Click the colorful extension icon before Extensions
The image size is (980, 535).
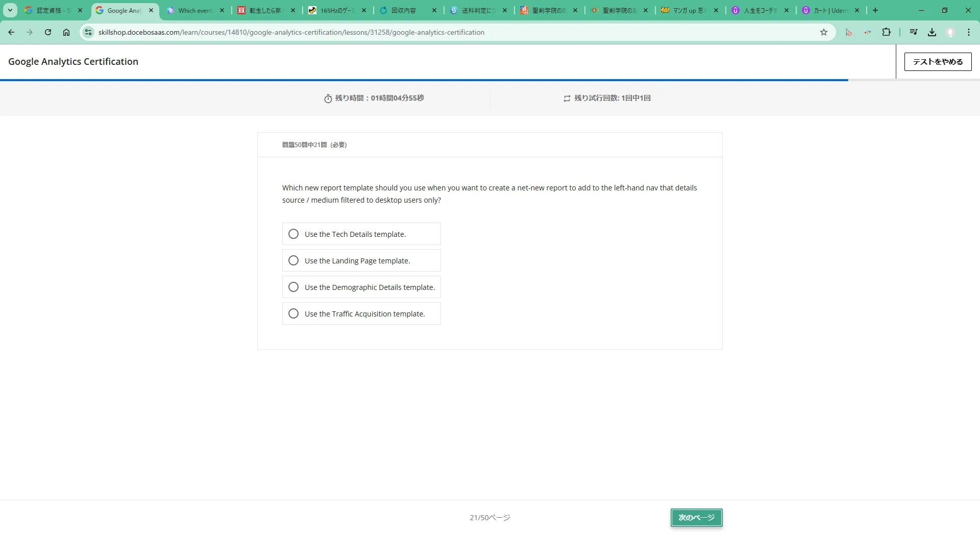tap(868, 32)
